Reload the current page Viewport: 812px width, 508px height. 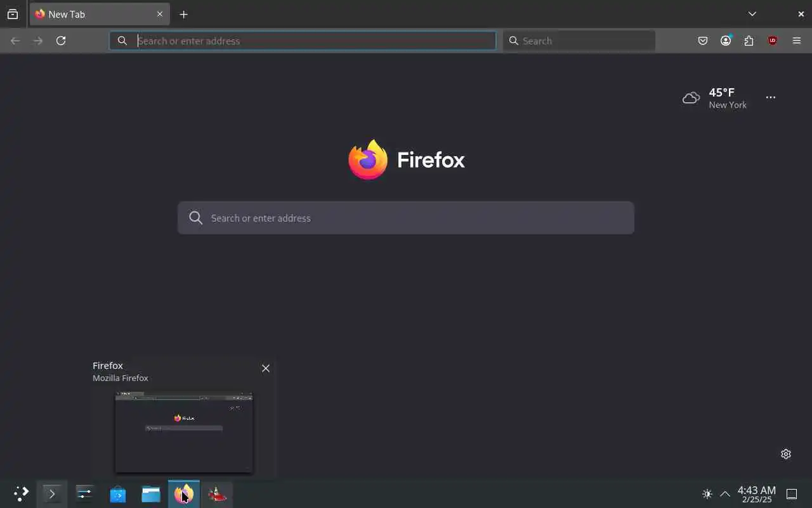point(61,41)
